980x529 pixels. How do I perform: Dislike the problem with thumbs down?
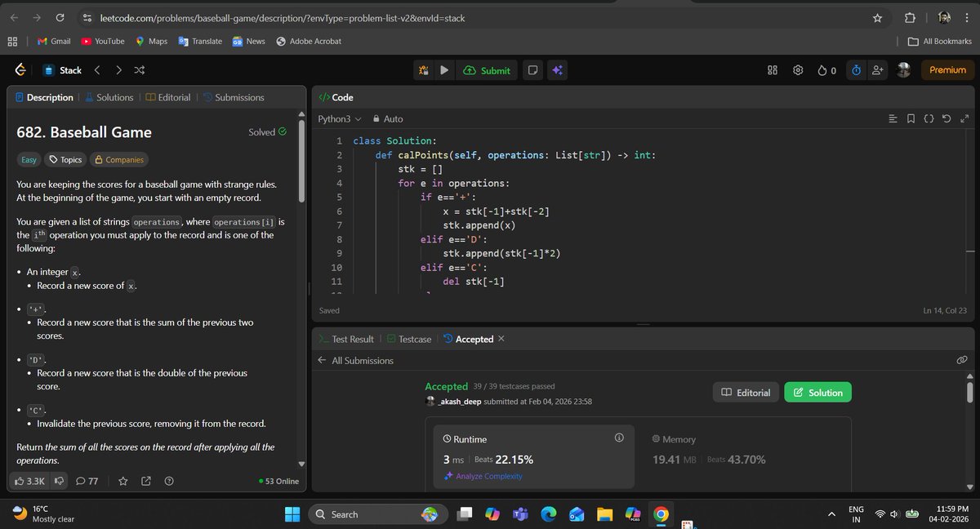[59, 481]
